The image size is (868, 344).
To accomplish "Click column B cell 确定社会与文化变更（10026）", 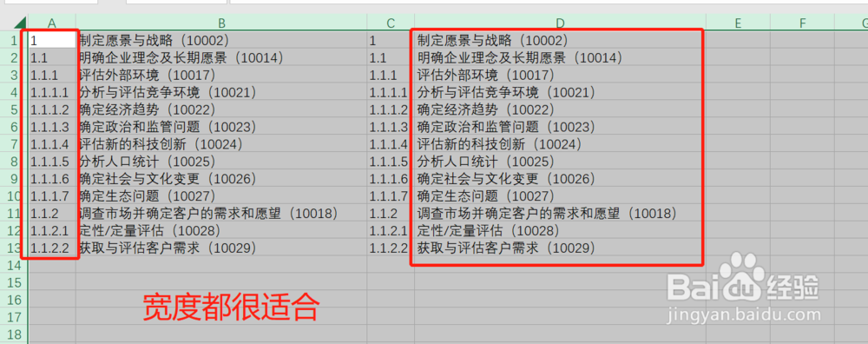I will pyautogui.click(x=221, y=178).
